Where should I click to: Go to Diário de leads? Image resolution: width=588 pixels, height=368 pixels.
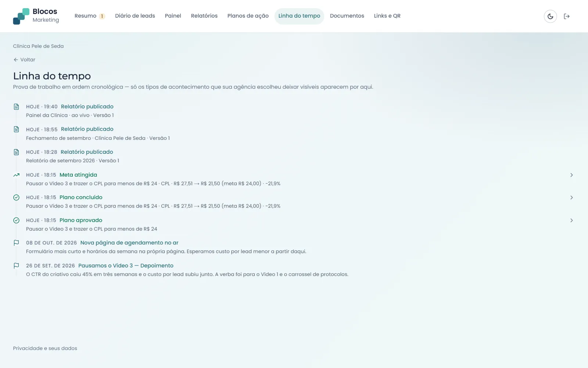click(135, 16)
